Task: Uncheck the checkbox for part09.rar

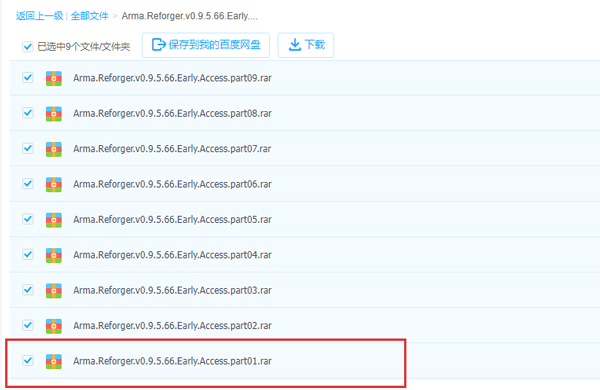Action: click(x=28, y=77)
